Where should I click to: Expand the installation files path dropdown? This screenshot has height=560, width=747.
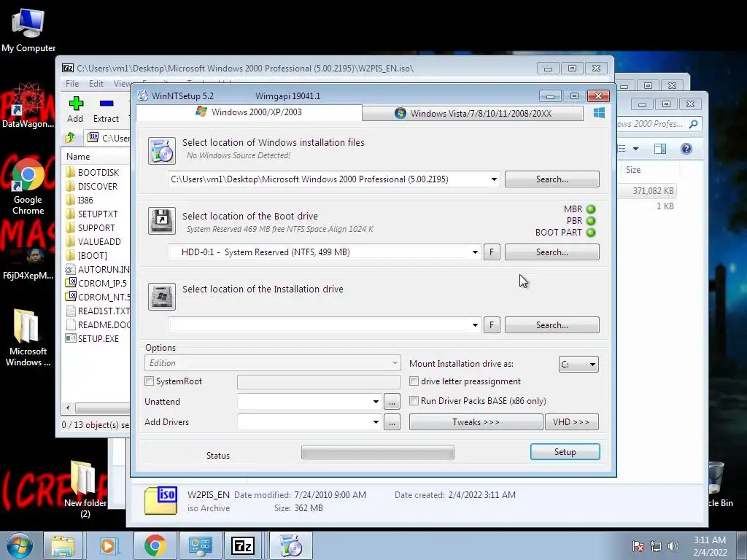494,179
